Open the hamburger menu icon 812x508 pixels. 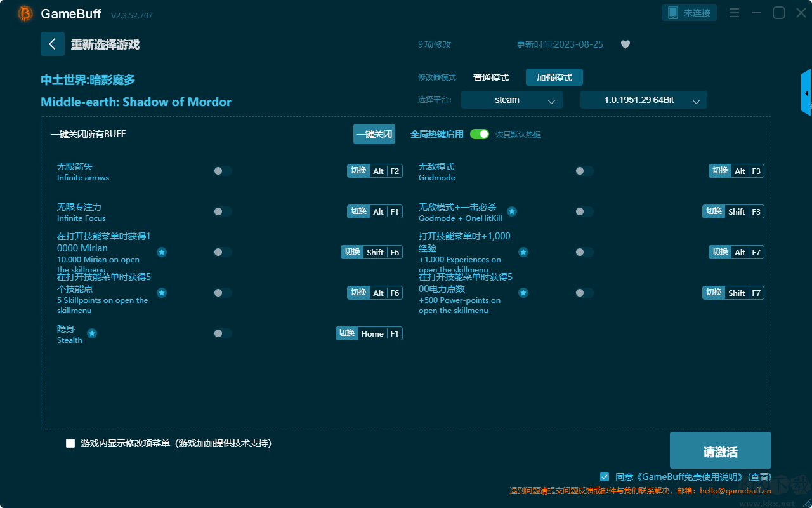(734, 13)
